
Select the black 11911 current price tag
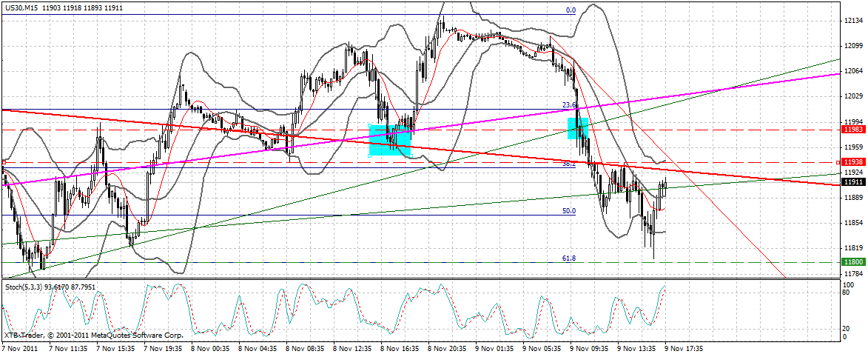(x=851, y=181)
